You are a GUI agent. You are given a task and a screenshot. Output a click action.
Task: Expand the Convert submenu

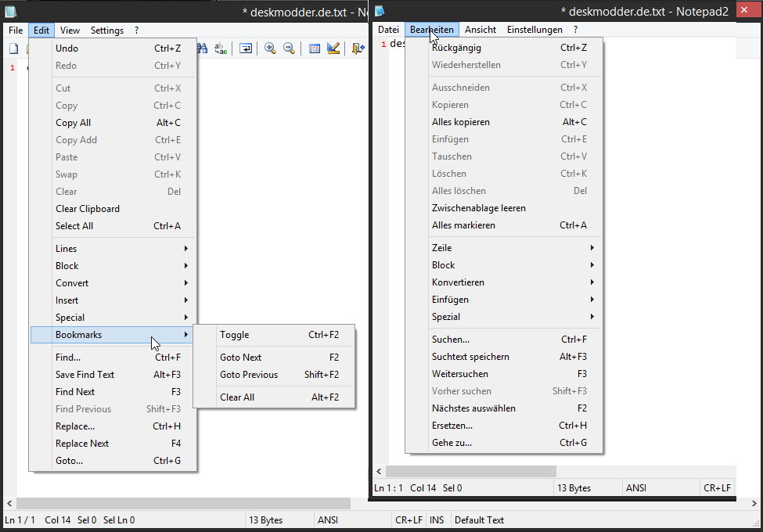113,283
